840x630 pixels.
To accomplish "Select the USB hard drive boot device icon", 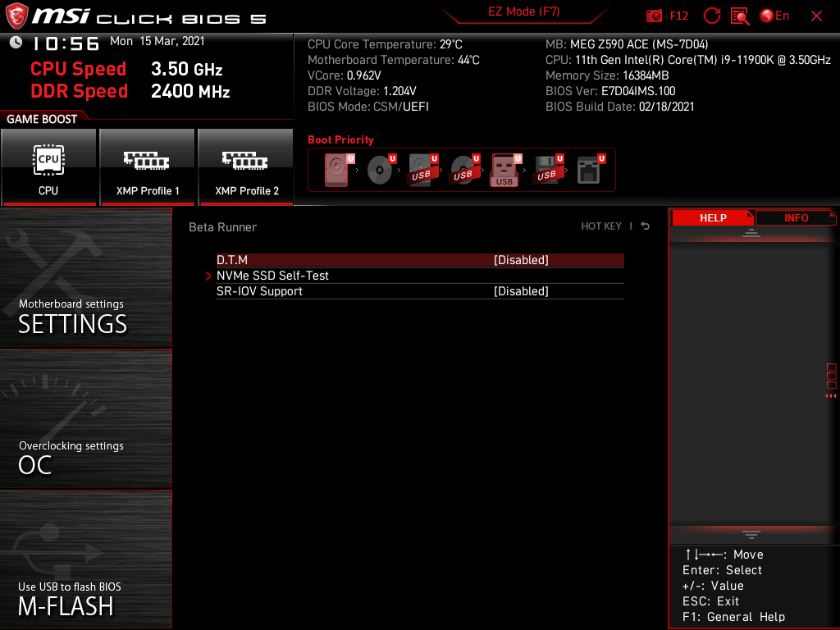I will tap(422, 170).
